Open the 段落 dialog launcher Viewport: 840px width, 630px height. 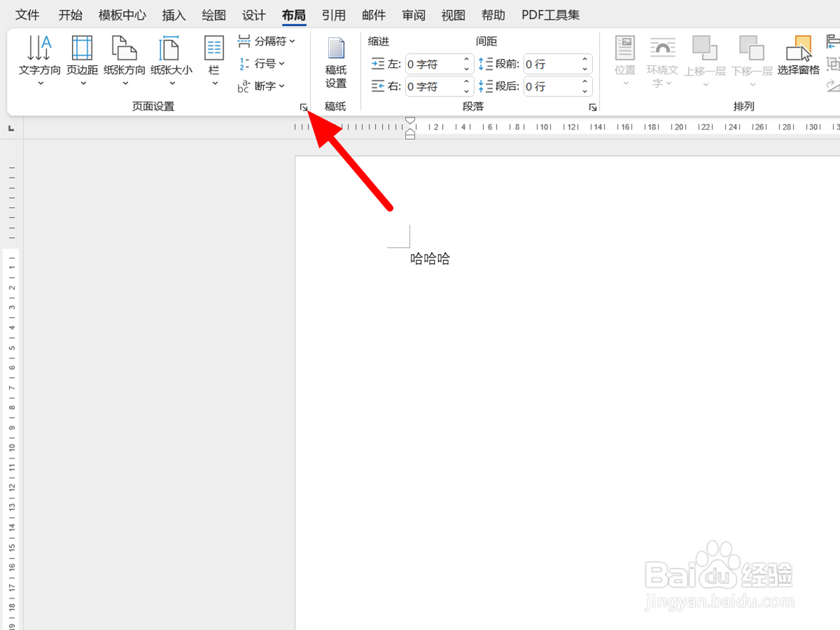(592, 106)
